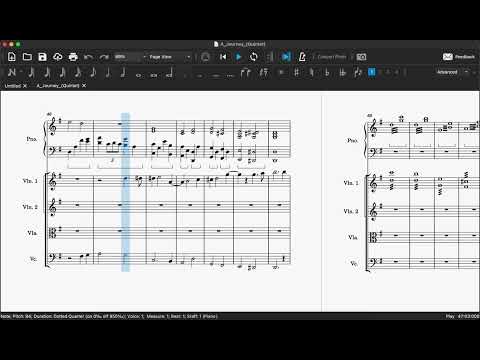Toggle MIDI input in the toolbar
480x360 pixels.
[205, 57]
